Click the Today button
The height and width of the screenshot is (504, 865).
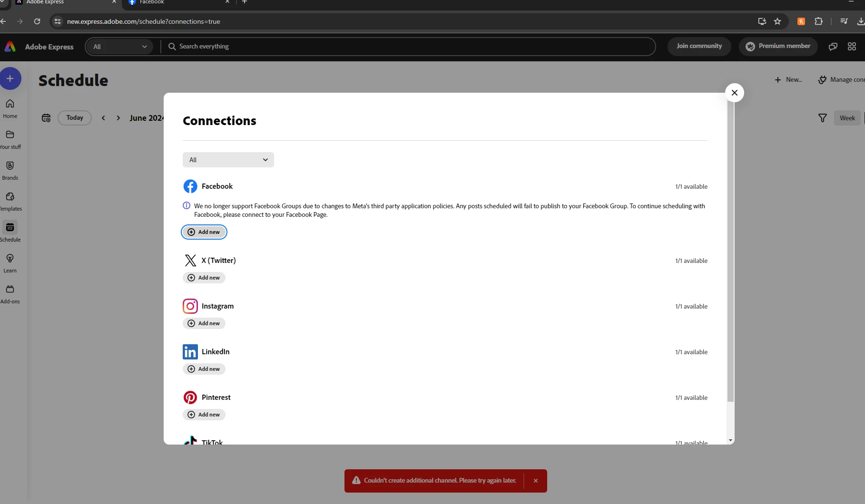[75, 118]
